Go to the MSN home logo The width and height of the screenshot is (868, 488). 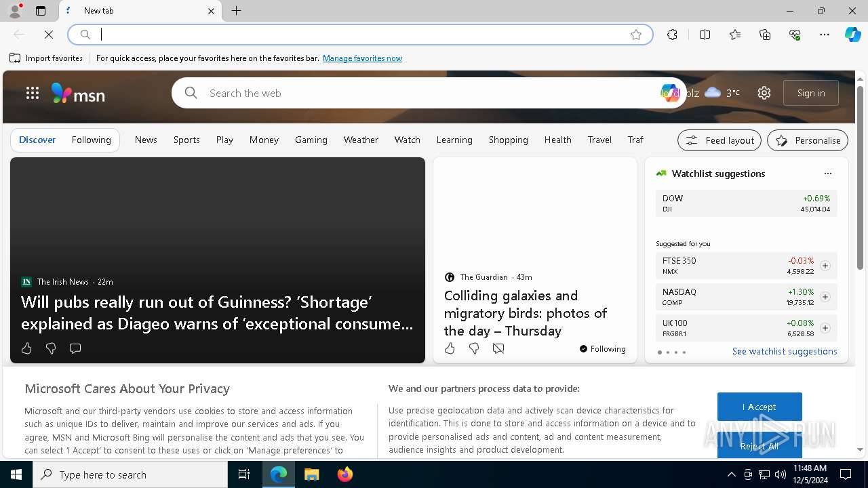[78, 94]
